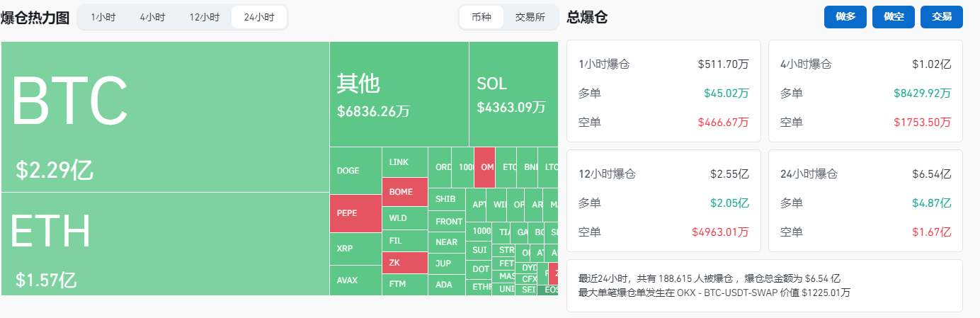980x318 pixels.
Task: Toggle heatmap view to 交易所
Action: pos(530,17)
